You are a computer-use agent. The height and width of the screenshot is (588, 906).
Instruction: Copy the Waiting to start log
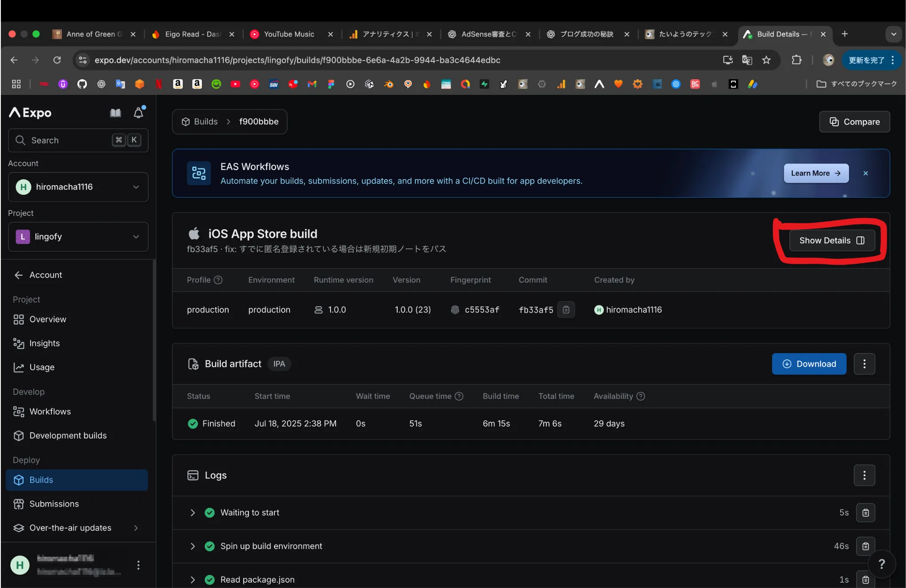(x=865, y=513)
